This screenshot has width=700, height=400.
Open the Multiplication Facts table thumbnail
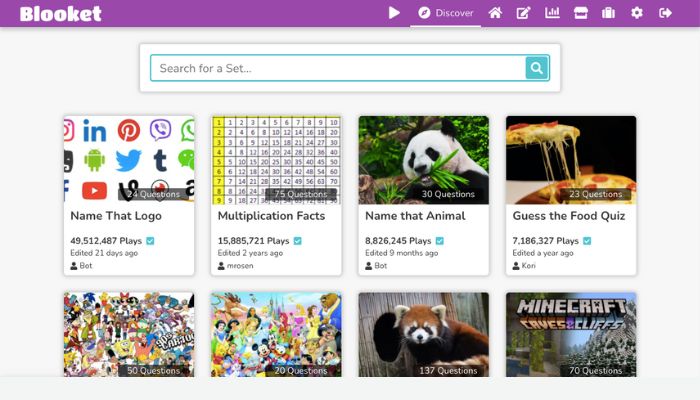[276, 160]
